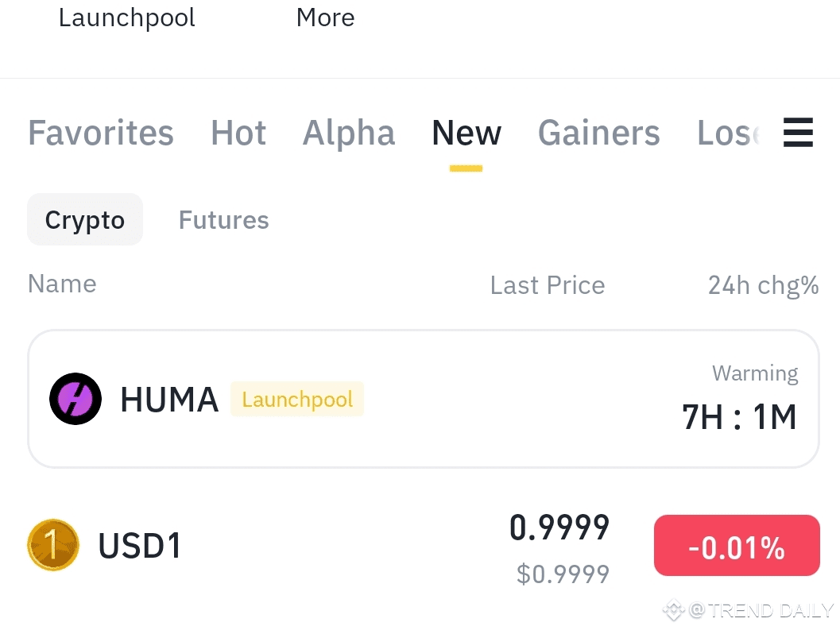The image size is (840, 630).
Task: Select the Crypto filter chip
Action: click(x=84, y=219)
